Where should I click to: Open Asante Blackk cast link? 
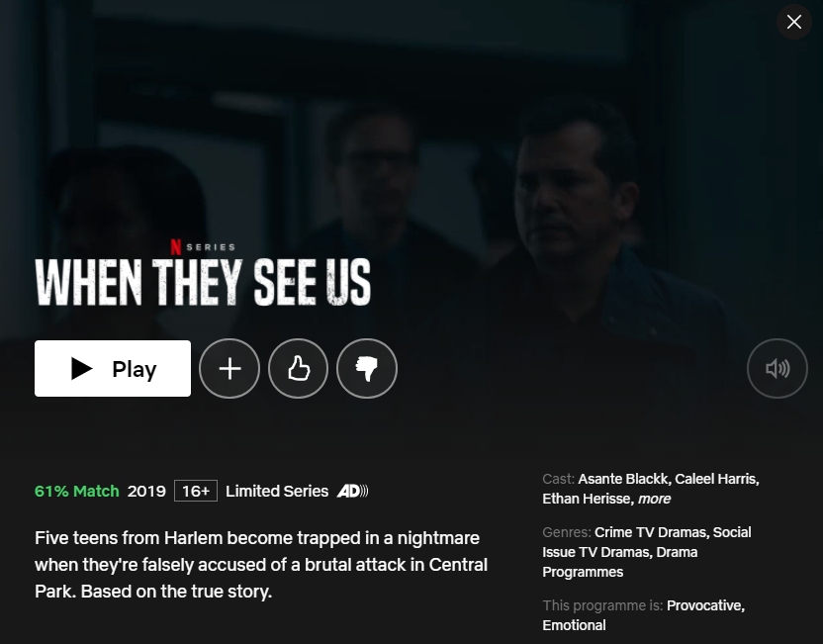tap(624, 479)
